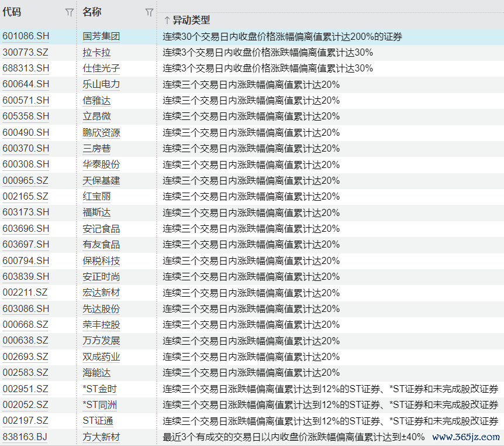The width and height of the screenshot is (504, 446).
Task: Open stock code 000965.SZ
Action: [25, 180]
